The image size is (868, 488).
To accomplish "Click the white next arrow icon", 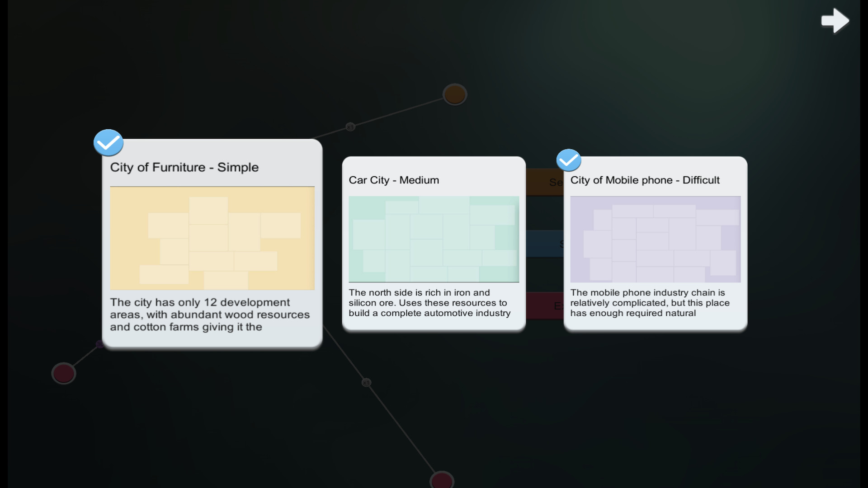I will click(835, 20).
